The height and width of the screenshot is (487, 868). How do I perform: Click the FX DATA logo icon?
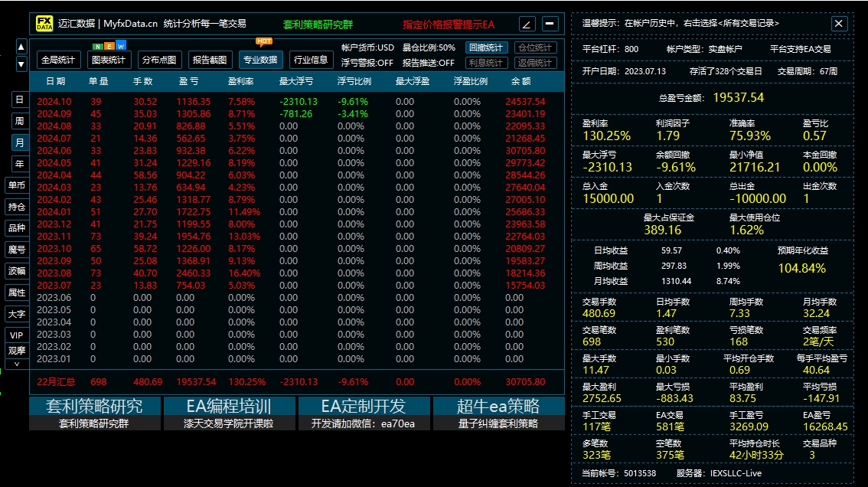click(x=44, y=23)
